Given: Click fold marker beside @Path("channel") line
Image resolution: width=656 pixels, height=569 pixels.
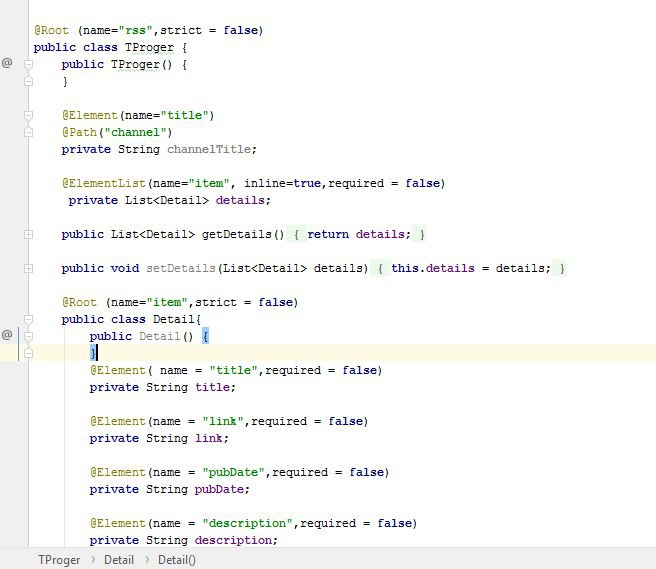Looking at the screenshot, I should 29,132.
